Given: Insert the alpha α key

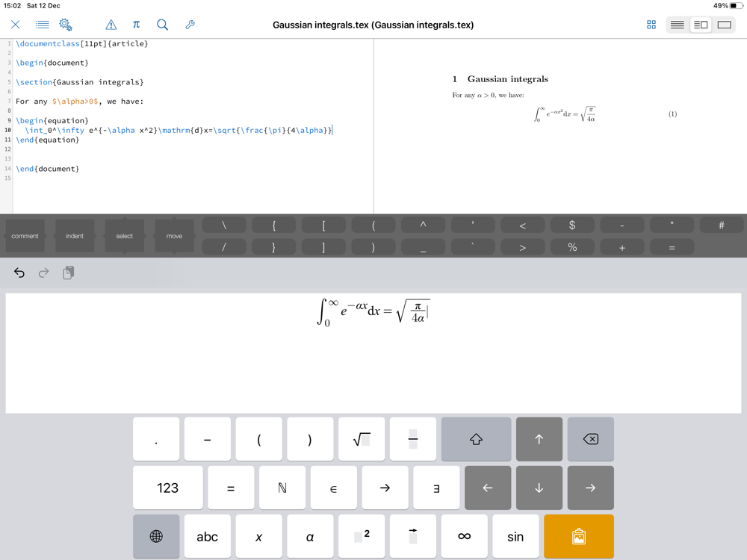Looking at the screenshot, I should [x=310, y=537].
